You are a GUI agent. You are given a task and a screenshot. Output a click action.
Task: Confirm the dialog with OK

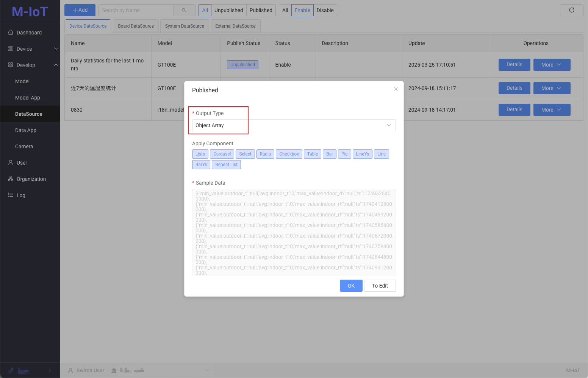click(351, 286)
